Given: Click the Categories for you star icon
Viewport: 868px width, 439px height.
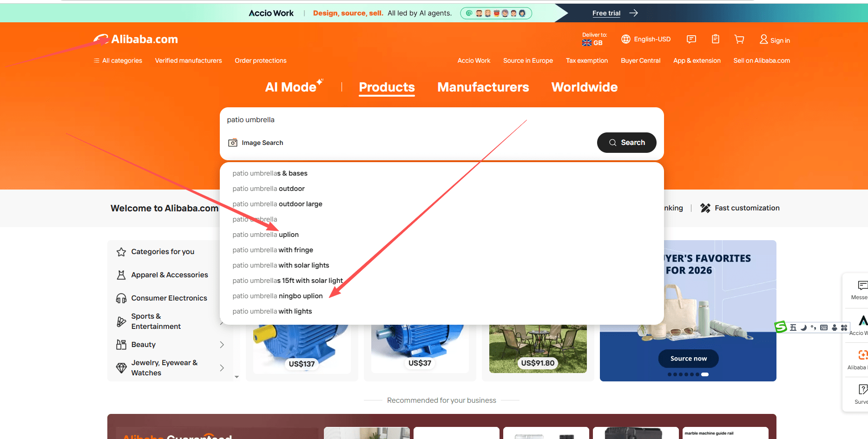Looking at the screenshot, I should pos(121,252).
